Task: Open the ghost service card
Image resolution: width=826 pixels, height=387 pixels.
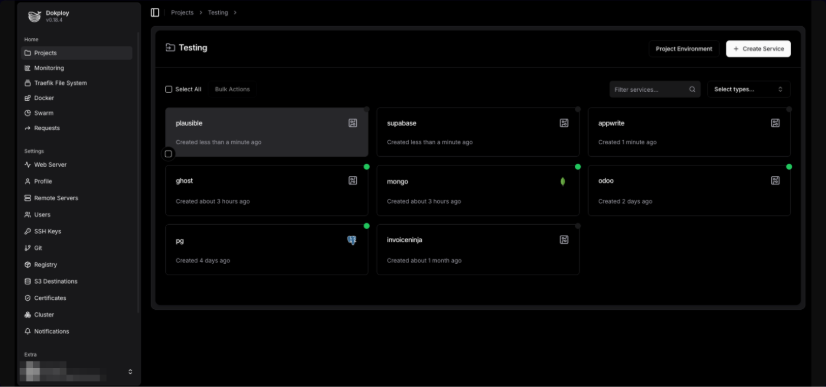Action: 267,191
